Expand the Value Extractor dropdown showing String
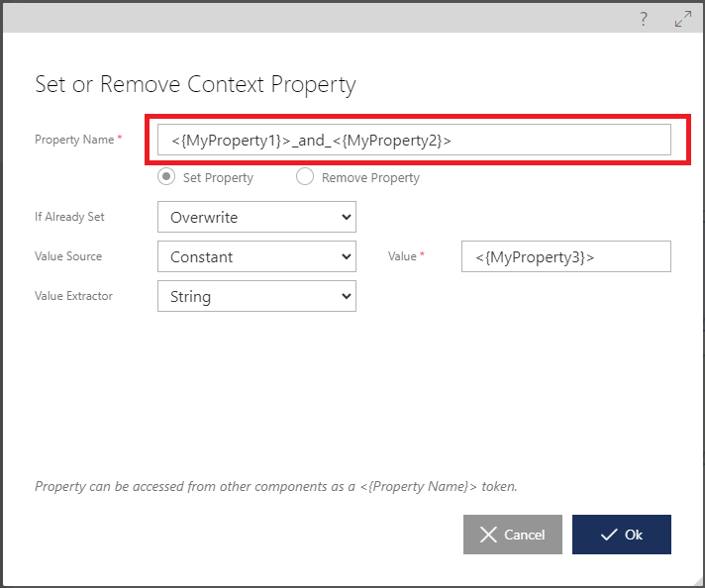This screenshot has width=705, height=588. point(256,295)
